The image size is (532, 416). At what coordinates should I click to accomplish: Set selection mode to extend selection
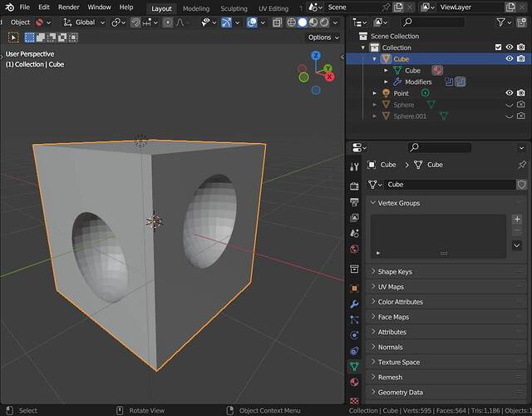coord(41,37)
